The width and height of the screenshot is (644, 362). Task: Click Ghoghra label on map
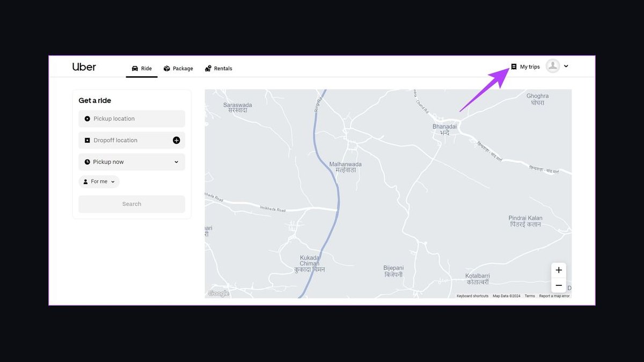pyautogui.click(x=537, y=99)
